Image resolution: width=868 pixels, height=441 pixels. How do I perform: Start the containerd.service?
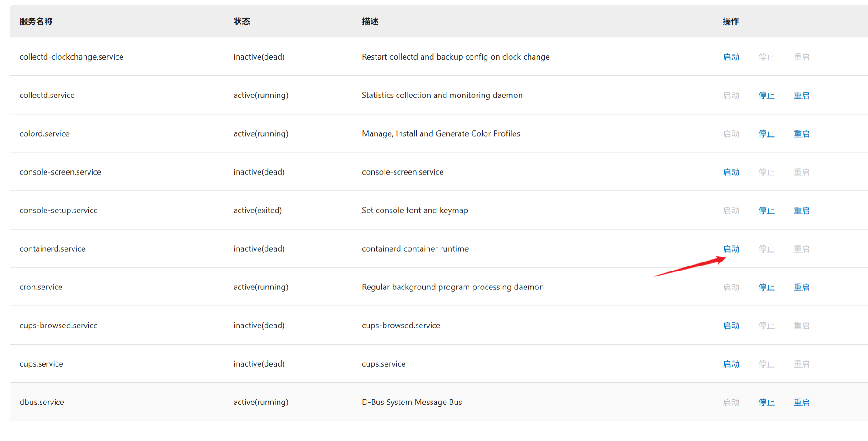[731, 249]
